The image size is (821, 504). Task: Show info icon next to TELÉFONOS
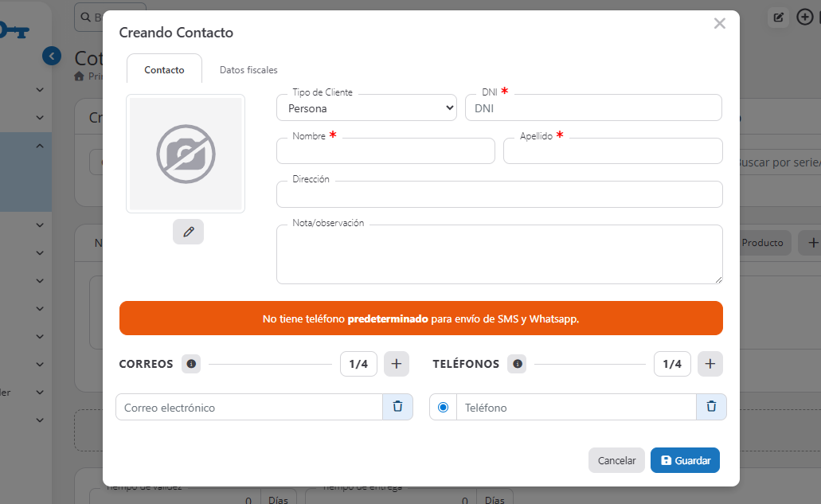point(518,364)
